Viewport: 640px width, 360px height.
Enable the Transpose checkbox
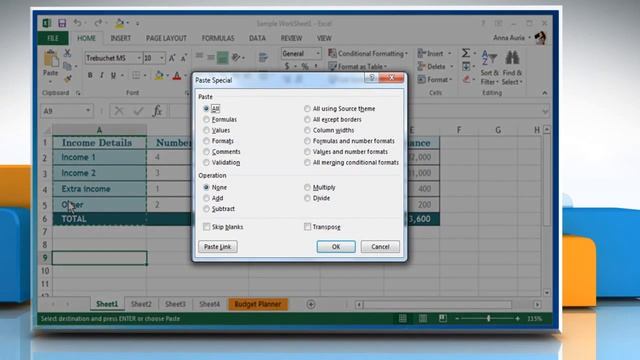click(x=307, y=227)
